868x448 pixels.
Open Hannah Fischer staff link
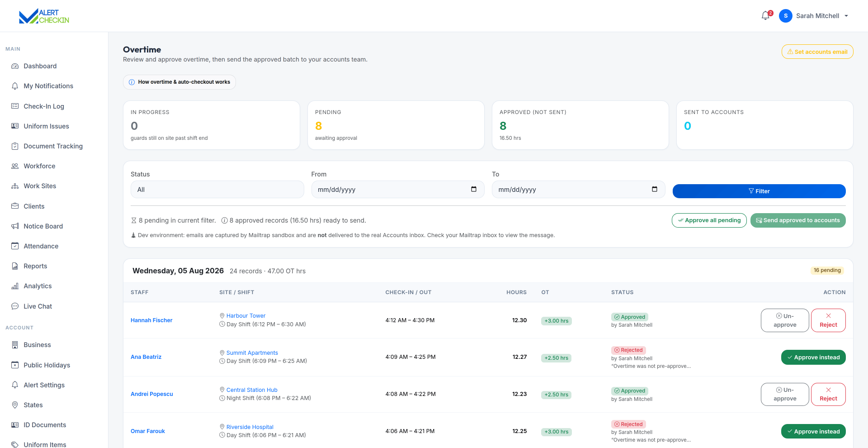pyautogui.click(x=151, y=320)
